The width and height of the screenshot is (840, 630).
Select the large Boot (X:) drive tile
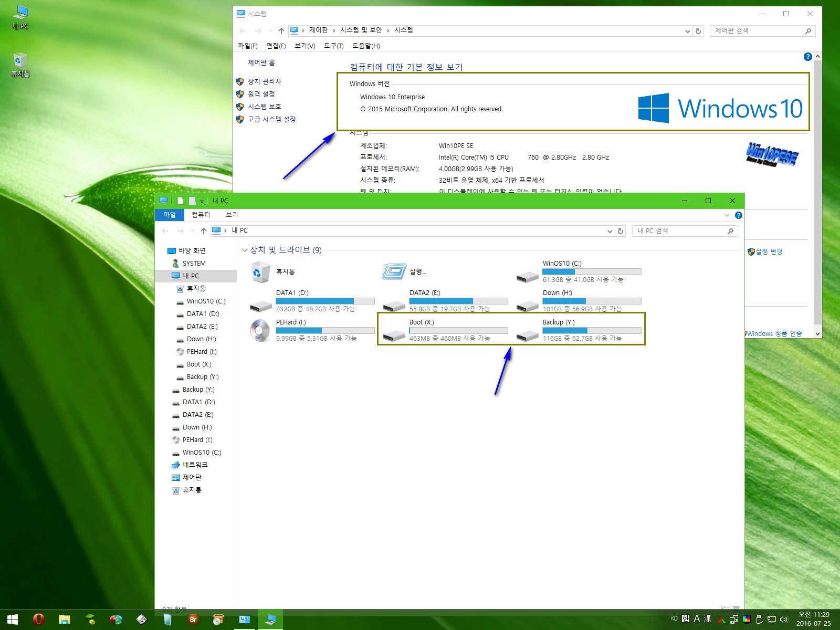tap(445, 330)
